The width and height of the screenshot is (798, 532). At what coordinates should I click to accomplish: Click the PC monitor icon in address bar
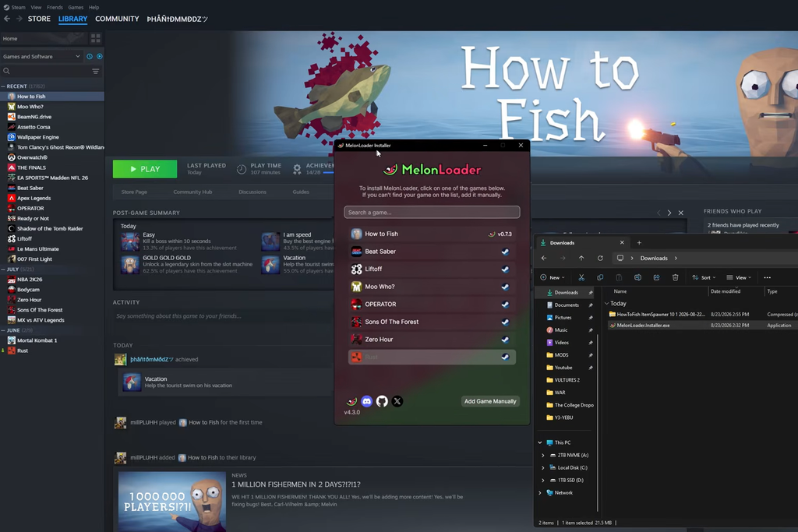point(620,258)
